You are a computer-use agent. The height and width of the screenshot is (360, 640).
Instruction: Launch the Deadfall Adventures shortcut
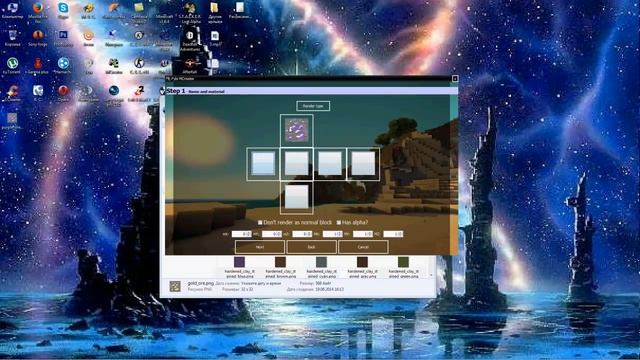pos(190,39)
